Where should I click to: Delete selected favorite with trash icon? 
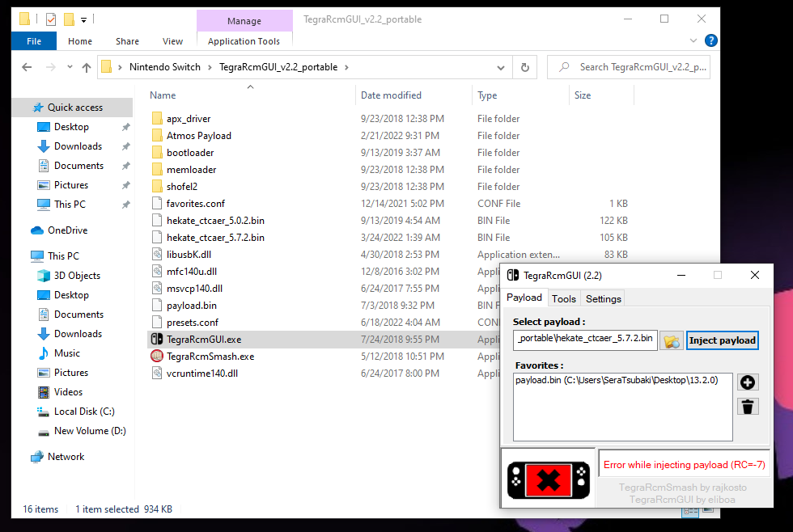(x=748, y=407)
